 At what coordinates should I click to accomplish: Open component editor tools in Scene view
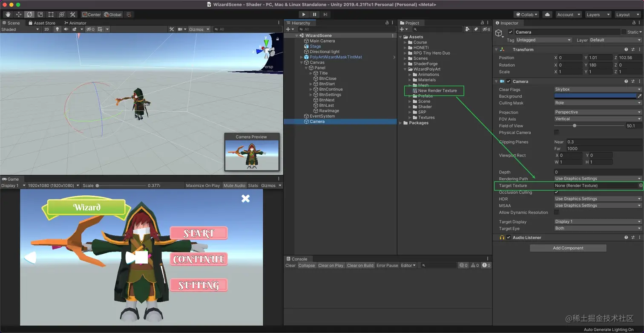pyautogui.click(x=172, y=29)
